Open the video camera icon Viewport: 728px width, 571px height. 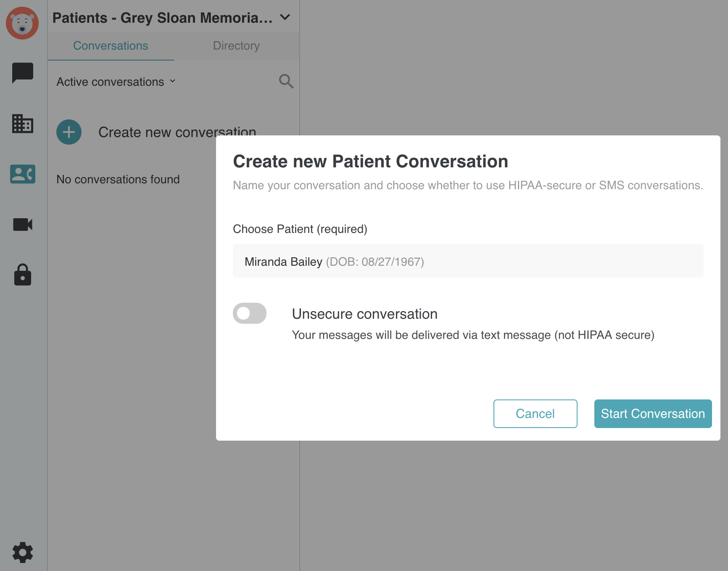[x=23, y=225]
